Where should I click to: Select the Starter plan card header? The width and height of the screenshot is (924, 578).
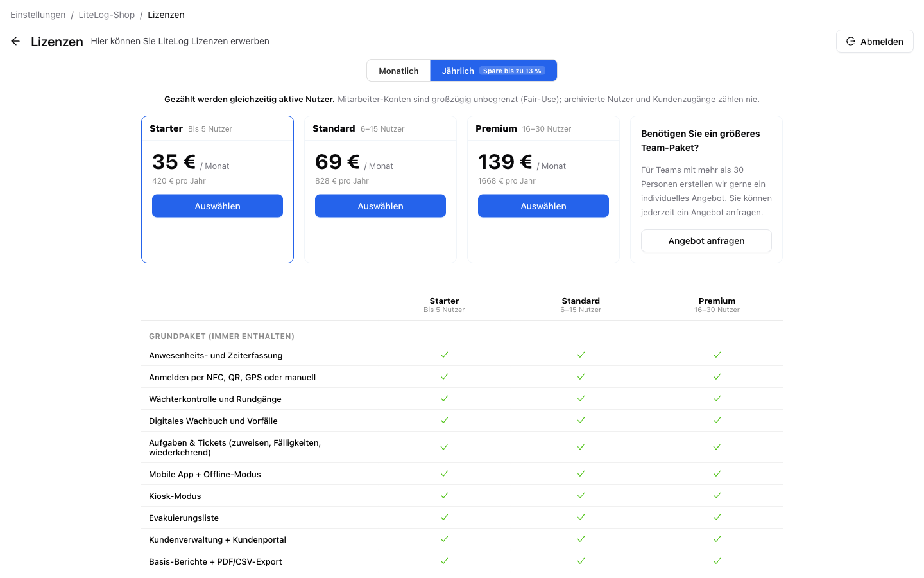218,128
